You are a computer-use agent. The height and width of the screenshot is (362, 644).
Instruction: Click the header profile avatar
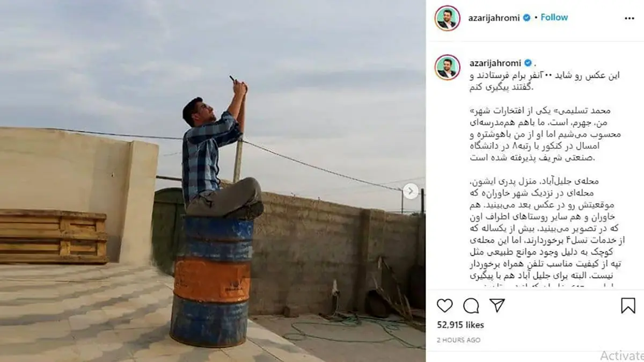pos(448,18)
